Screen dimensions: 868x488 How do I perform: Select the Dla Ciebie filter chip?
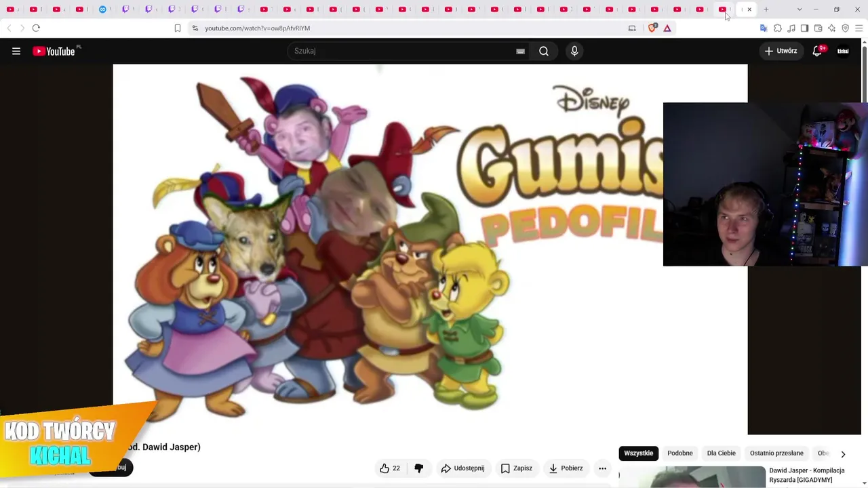pos(722,453)
